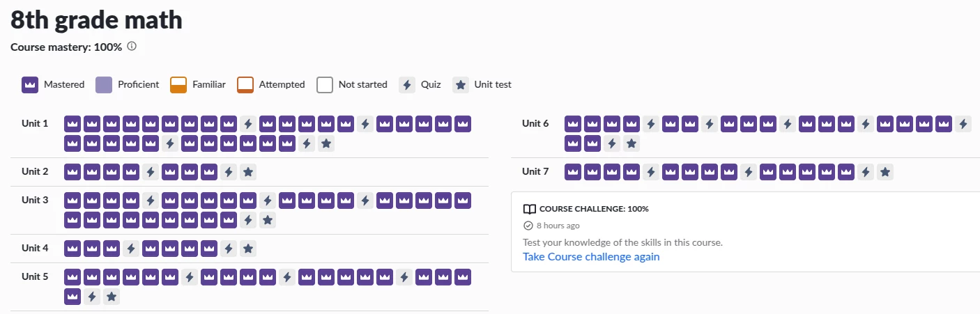Image resolution: width=980 pixels, height=314 pixels.
Task: Click the Course Challenge book icon
Action: coord(529,209)
